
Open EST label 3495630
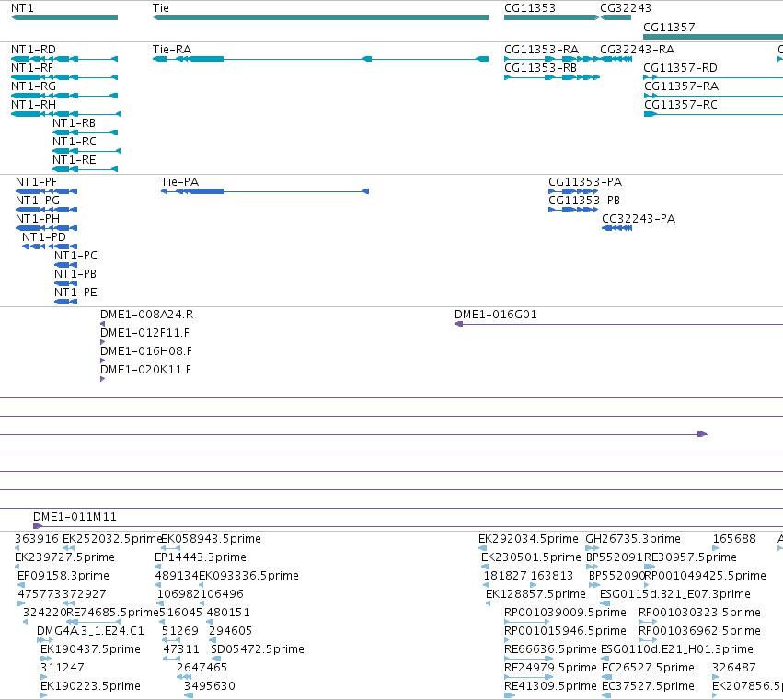click(210, 686)
